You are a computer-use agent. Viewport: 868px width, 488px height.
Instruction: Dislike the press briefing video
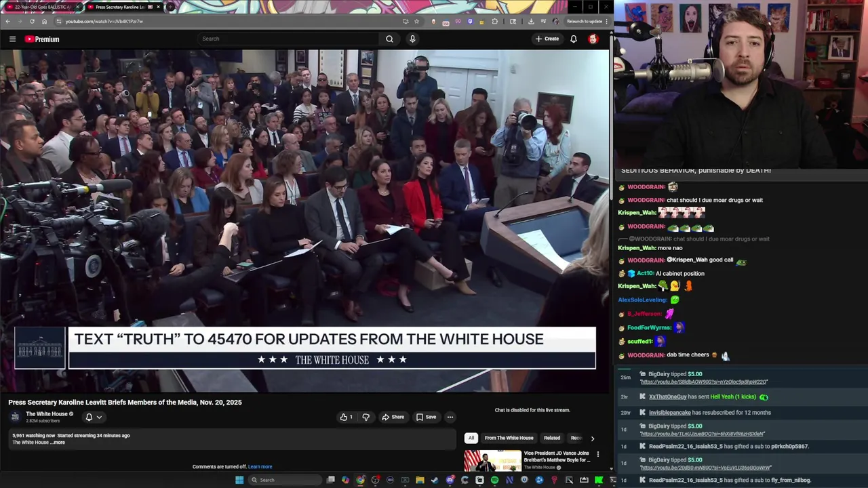tap(366, 417)
